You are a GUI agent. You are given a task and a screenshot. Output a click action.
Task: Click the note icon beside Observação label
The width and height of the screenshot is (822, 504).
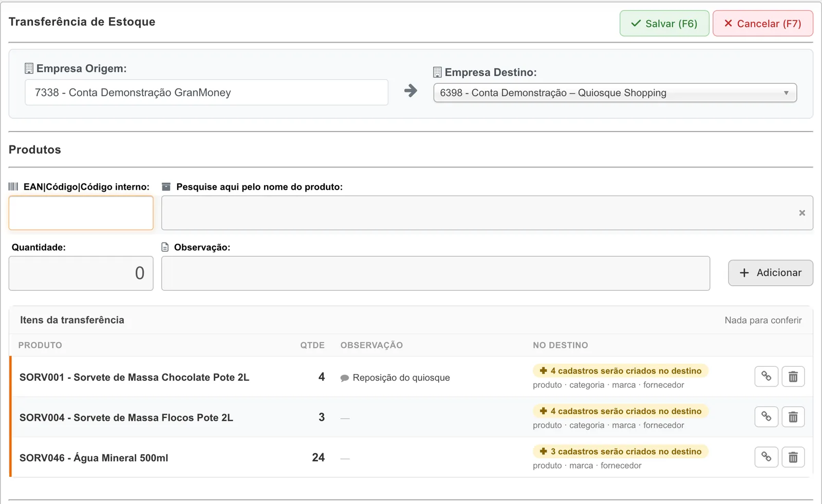165,247
